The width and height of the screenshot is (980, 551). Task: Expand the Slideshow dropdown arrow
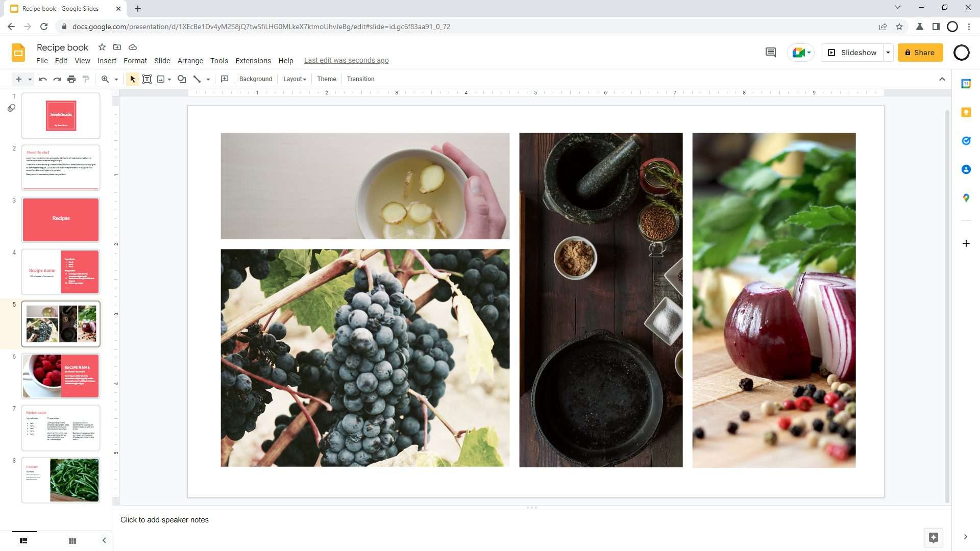[889, 52]
